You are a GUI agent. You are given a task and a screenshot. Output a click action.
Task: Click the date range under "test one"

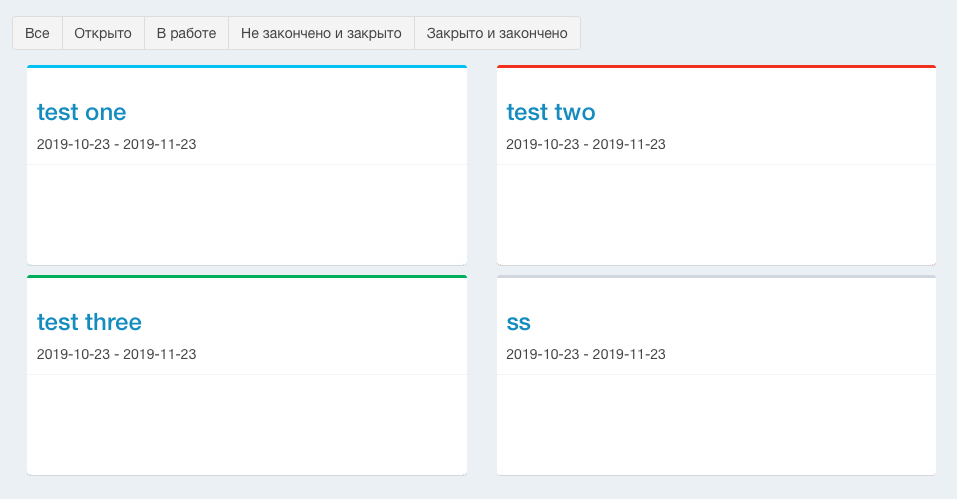[x=116, y=144]
